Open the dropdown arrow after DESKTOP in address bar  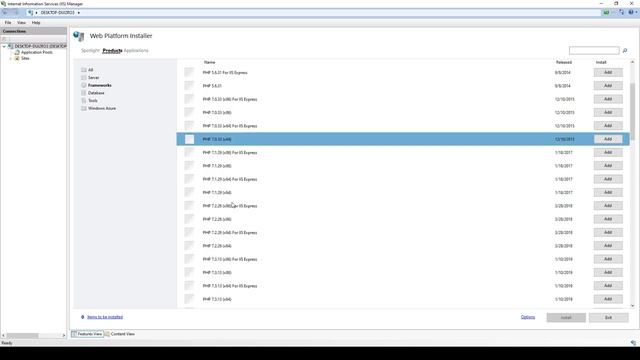click(x=79, y=13)
